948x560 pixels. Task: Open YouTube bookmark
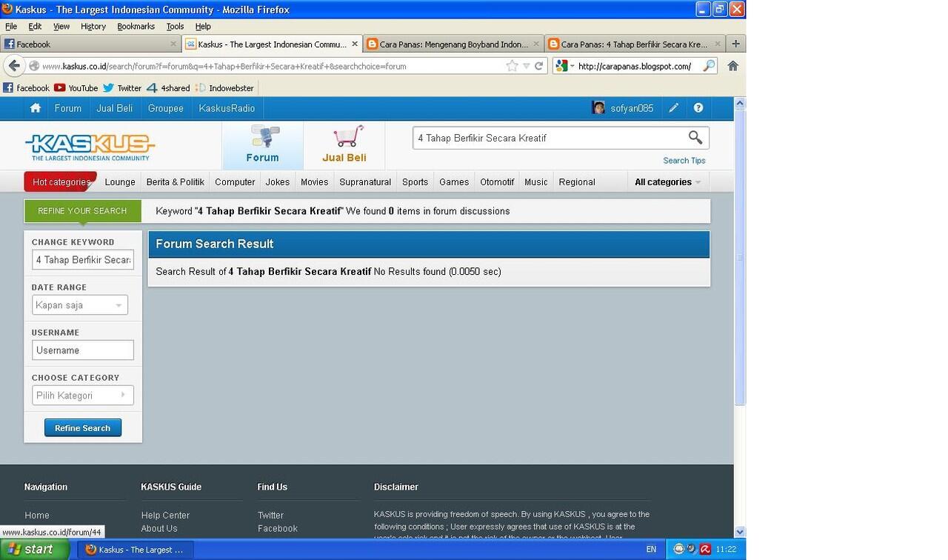coord(76,88)
